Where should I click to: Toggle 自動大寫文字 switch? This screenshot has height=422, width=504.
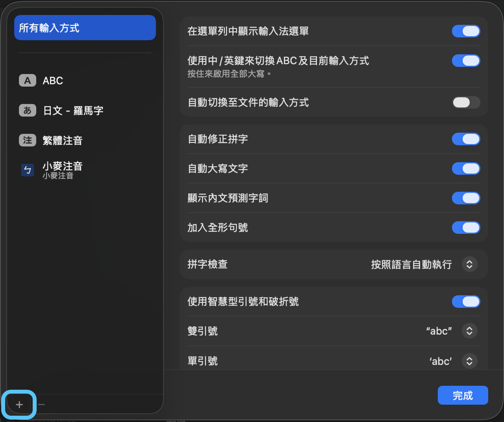coord(466,168)
